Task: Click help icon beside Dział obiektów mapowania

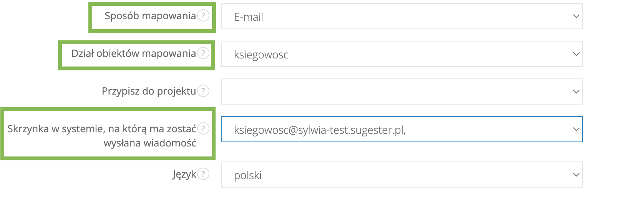Action: 203,53
